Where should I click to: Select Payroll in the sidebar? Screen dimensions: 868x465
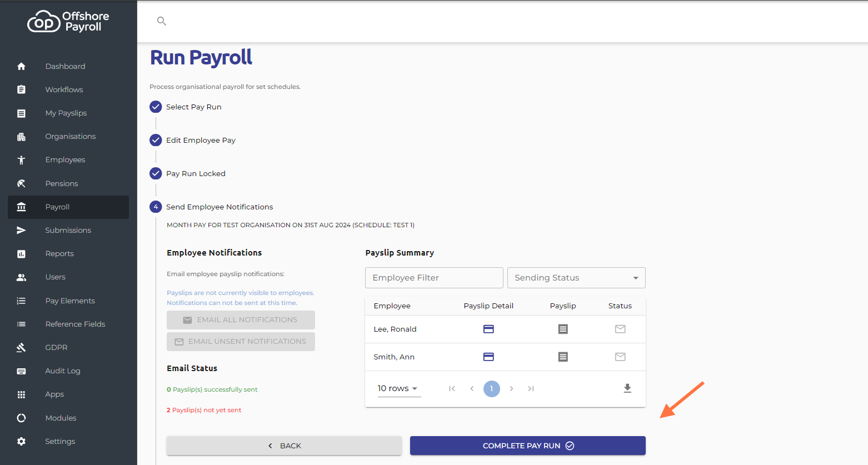point(68,207)
